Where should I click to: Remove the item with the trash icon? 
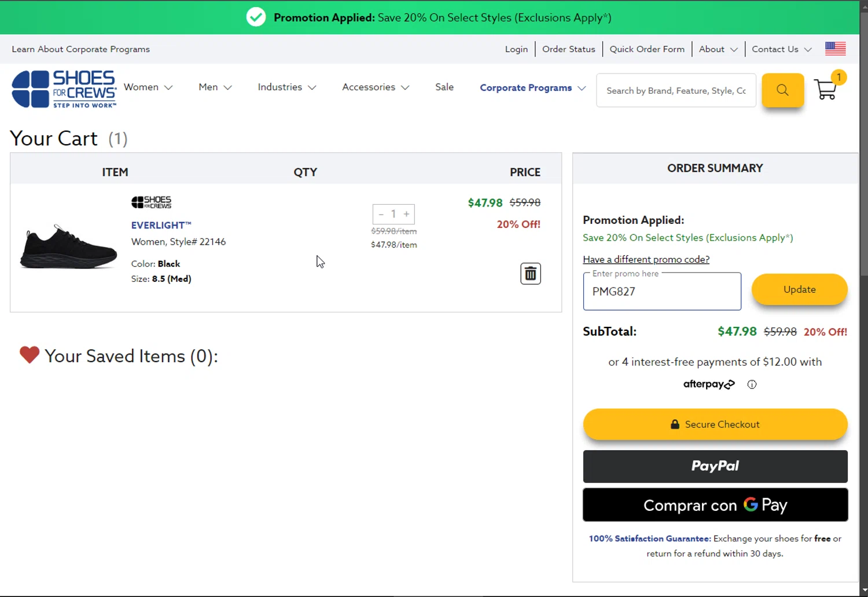pyautogui.click(x=530, y=274)
